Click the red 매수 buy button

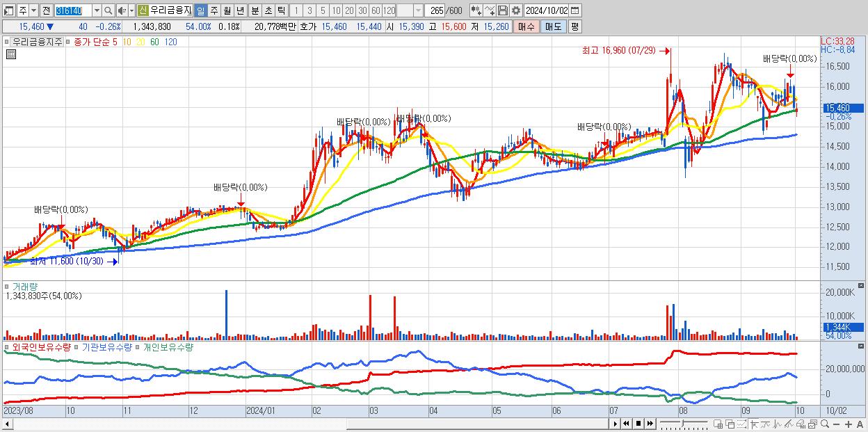click(x=527, y=26)
